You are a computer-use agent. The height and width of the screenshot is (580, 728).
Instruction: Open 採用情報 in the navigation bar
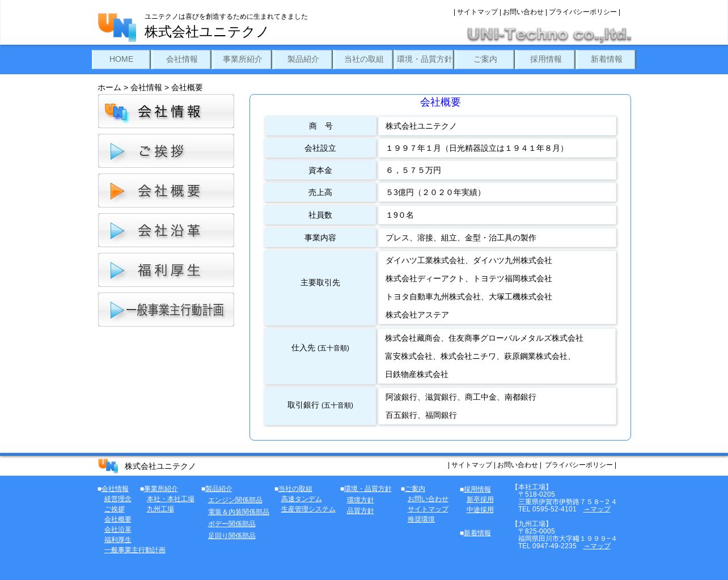pos(545,60)
